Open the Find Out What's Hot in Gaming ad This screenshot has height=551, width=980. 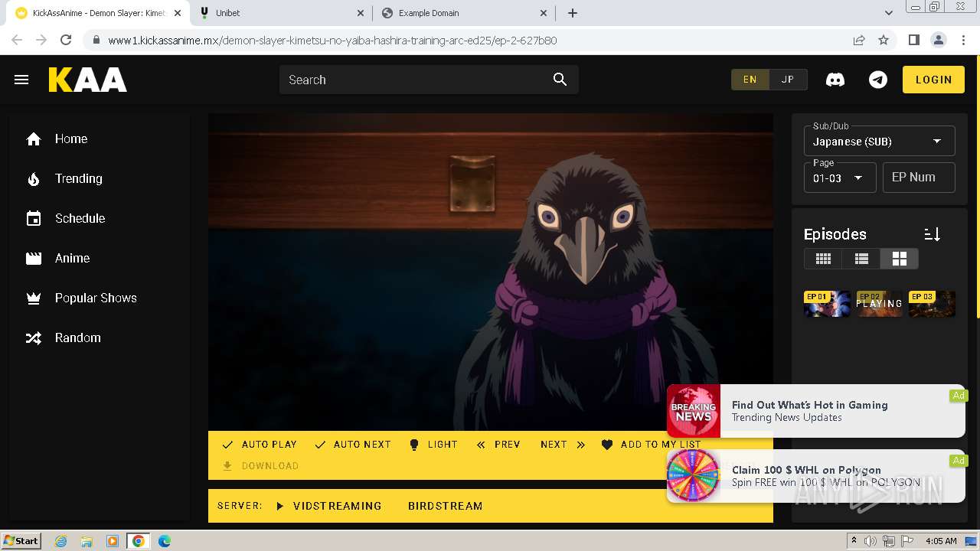[x=816, y=411]
